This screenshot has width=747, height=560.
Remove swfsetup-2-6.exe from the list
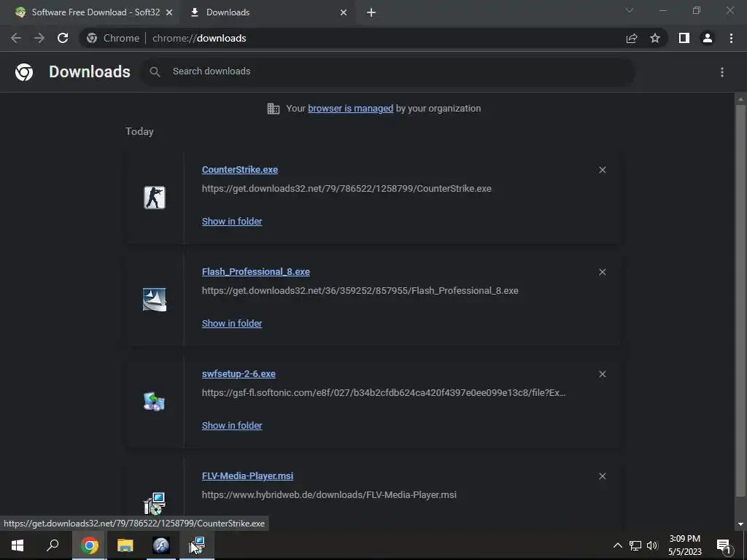pyautogui.click(x=602, y=374)
